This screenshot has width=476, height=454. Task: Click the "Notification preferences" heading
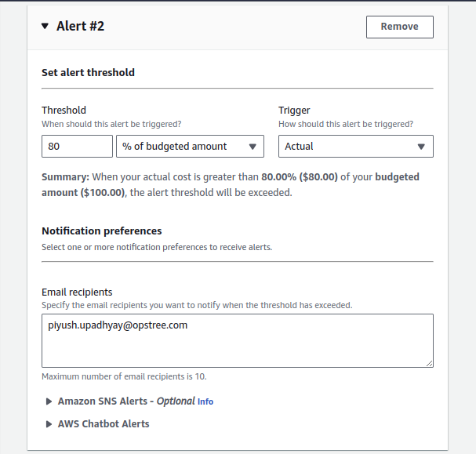pos(101,231)
